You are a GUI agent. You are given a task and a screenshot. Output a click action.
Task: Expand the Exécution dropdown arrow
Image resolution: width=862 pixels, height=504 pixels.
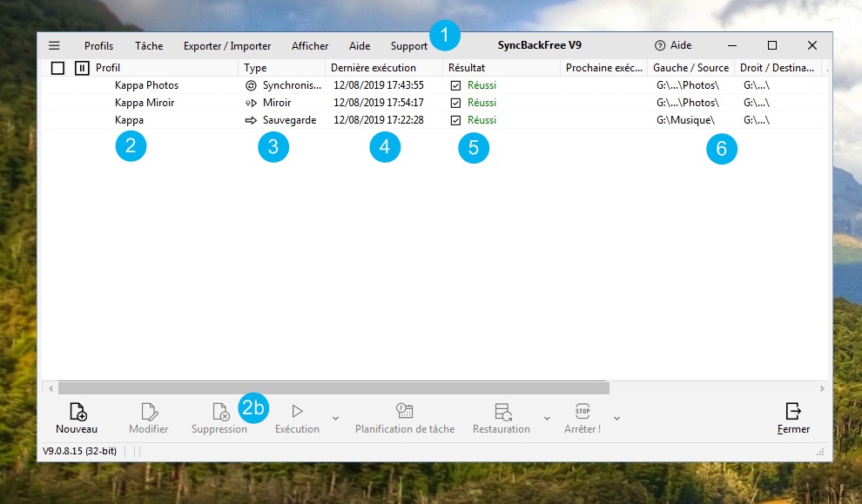point(335,419)
